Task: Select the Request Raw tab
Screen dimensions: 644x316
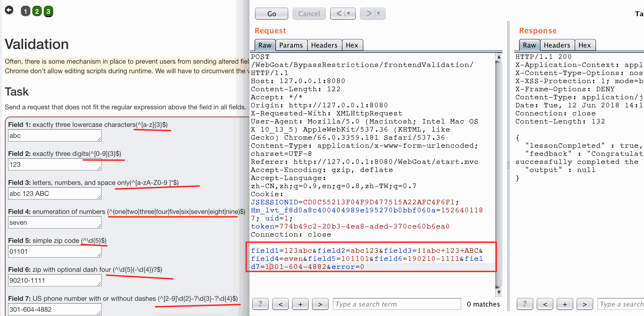Action: pos(265,45)
